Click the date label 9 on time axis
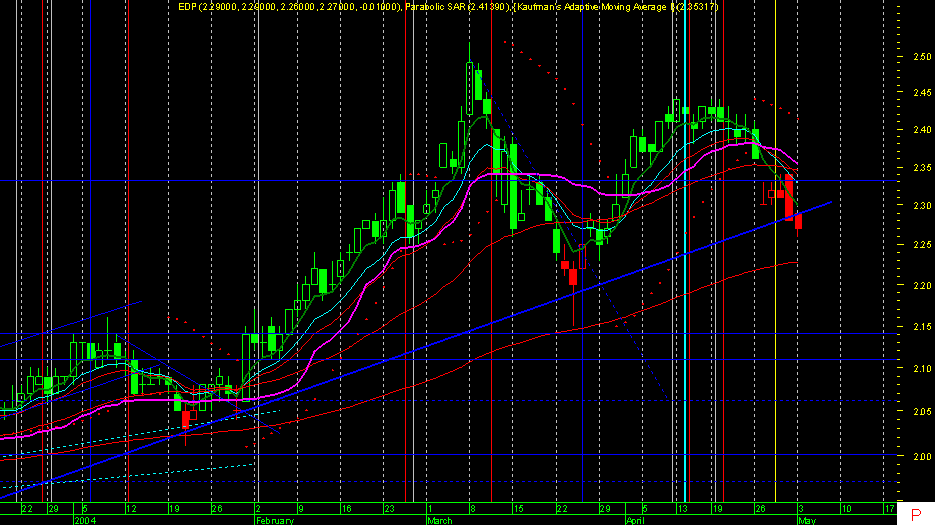The width and height of the screenshot is (935, 525). (x=301, y=509)
